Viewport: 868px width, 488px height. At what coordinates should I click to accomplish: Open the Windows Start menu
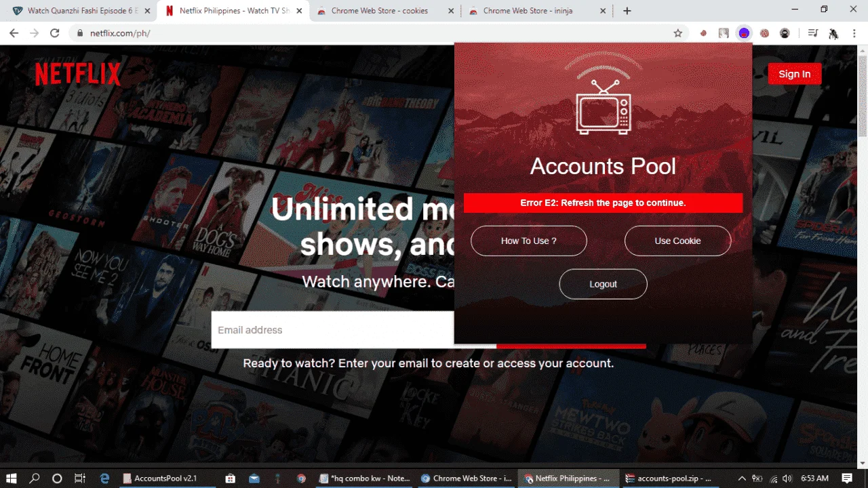tap(12, 479)
